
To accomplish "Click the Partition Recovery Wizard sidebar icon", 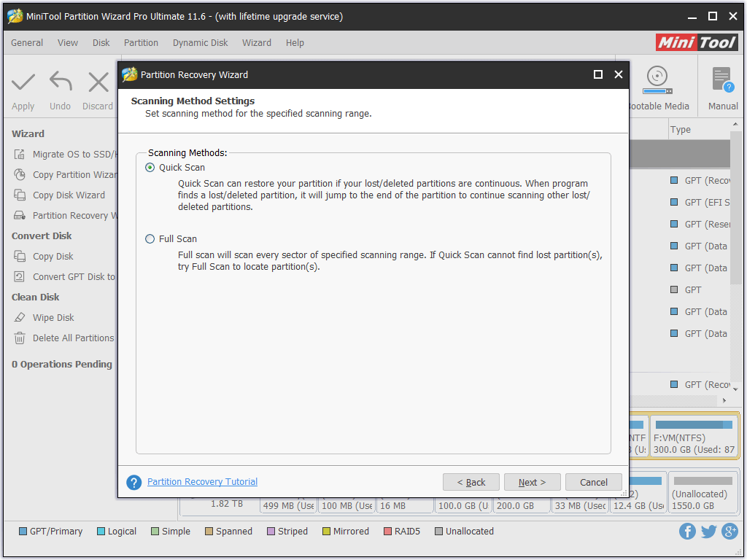I will coord(20,216).
